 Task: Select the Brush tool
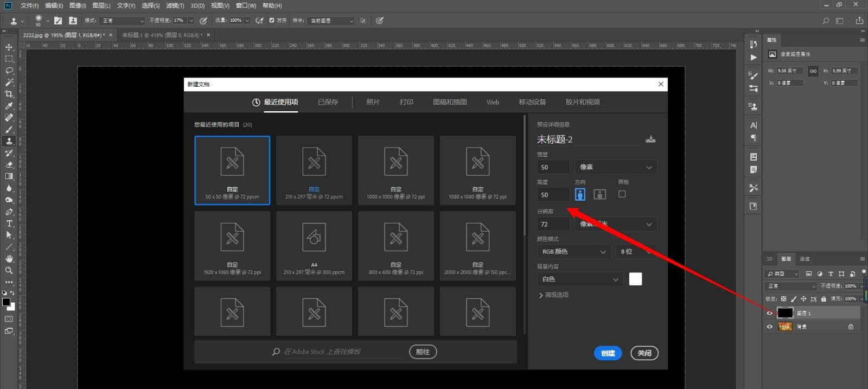pyautogui.click(x=9, y=129)
